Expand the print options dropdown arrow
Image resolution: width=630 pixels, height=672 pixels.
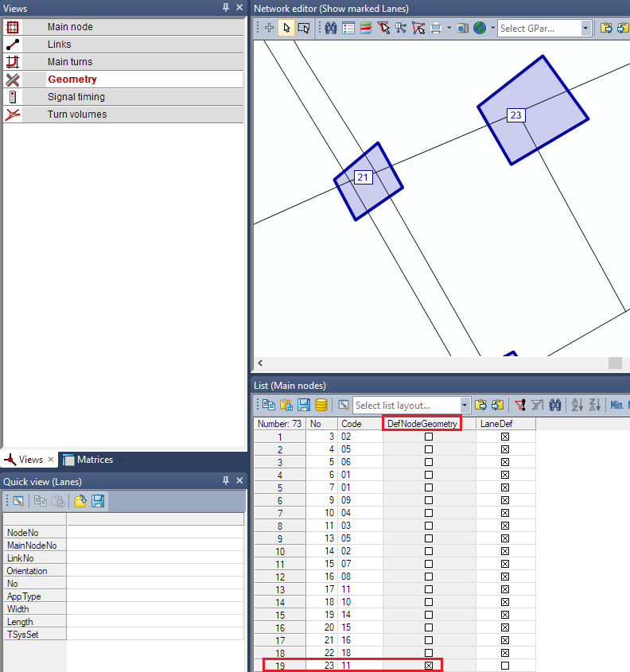(x=449, y=28)
